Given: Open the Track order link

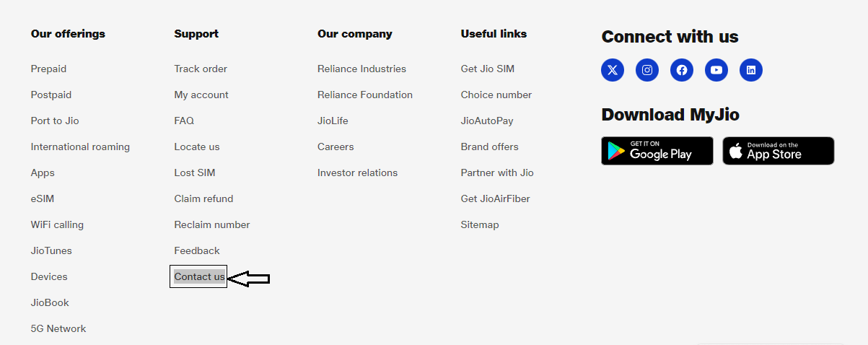Looking at the screenshot, I should (201, 69).
